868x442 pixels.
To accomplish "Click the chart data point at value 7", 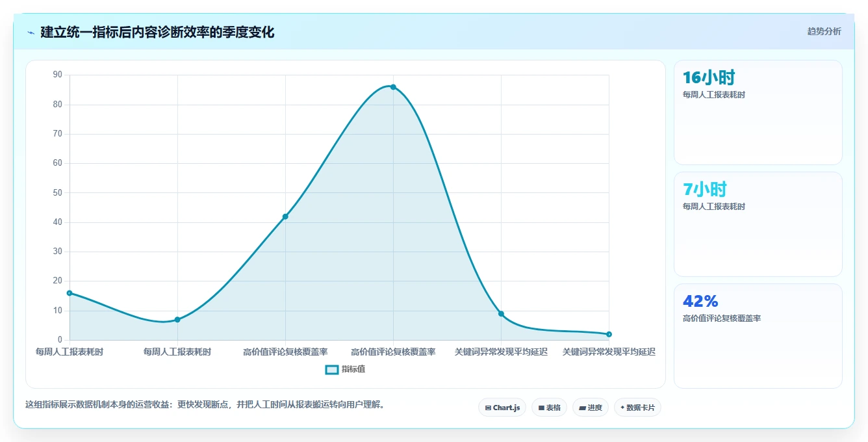I will click(177, 320).
